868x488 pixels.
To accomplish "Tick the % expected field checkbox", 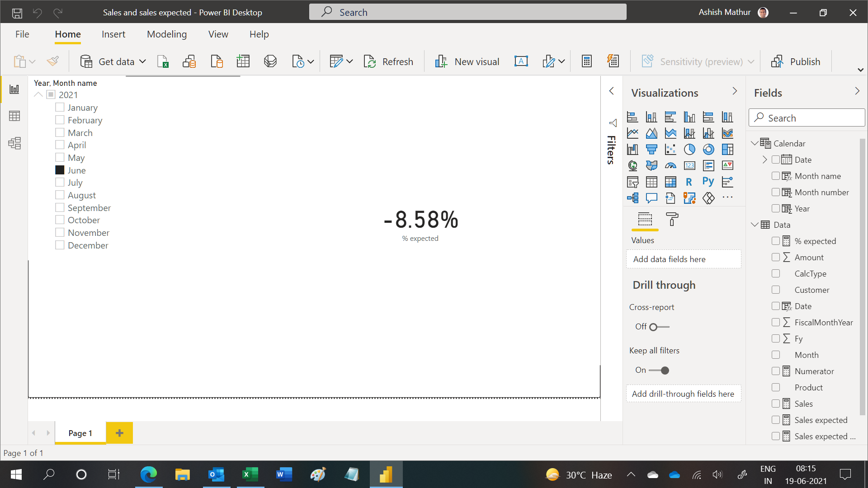I will pos(776,241).
